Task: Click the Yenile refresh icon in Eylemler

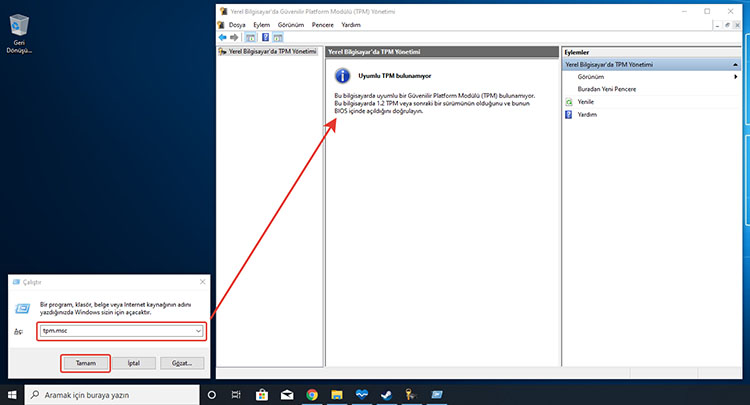Action: click(569, 102)
